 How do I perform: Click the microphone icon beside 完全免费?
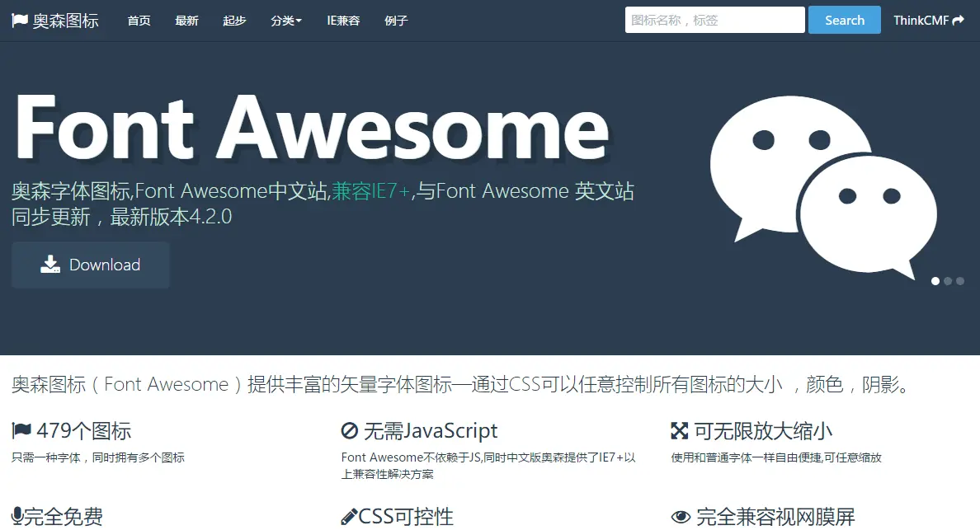click(17, 516)
